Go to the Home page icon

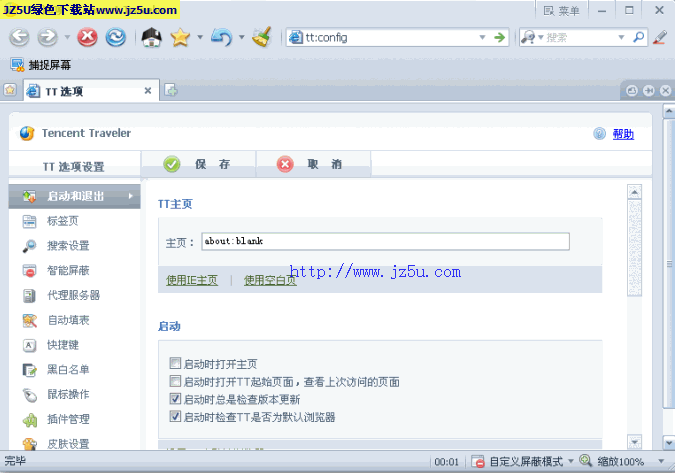pyautogui.click(x=152, y=37)
